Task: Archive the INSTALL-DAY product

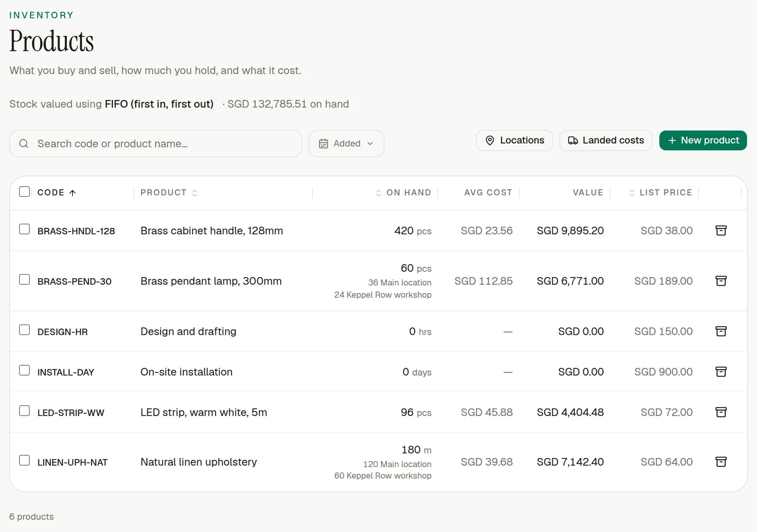Action: 721,372
